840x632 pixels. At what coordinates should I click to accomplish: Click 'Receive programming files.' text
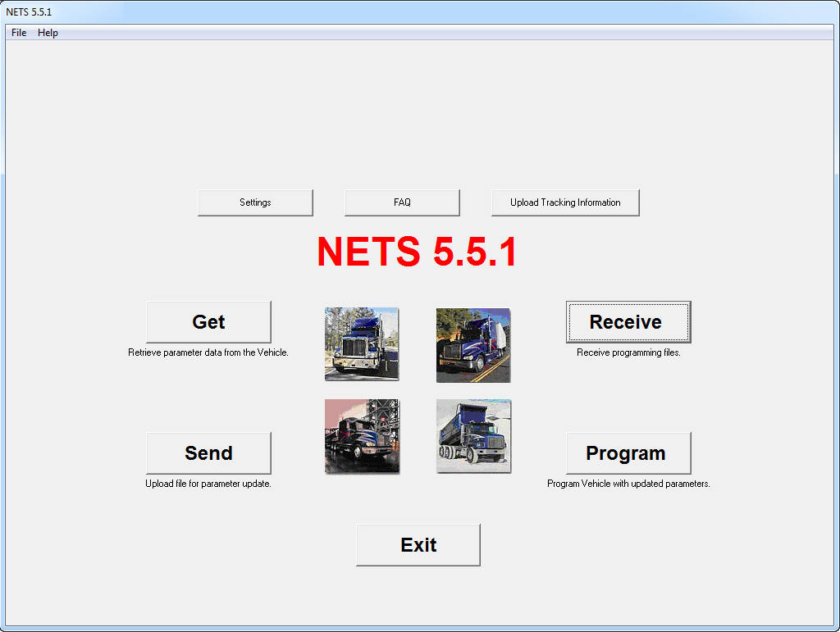628,352
